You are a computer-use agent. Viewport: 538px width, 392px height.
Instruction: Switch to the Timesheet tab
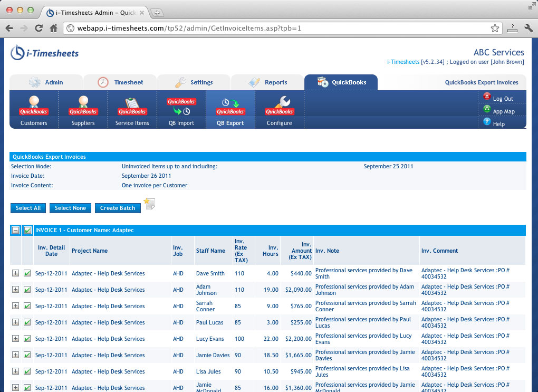tap(120, 82)
